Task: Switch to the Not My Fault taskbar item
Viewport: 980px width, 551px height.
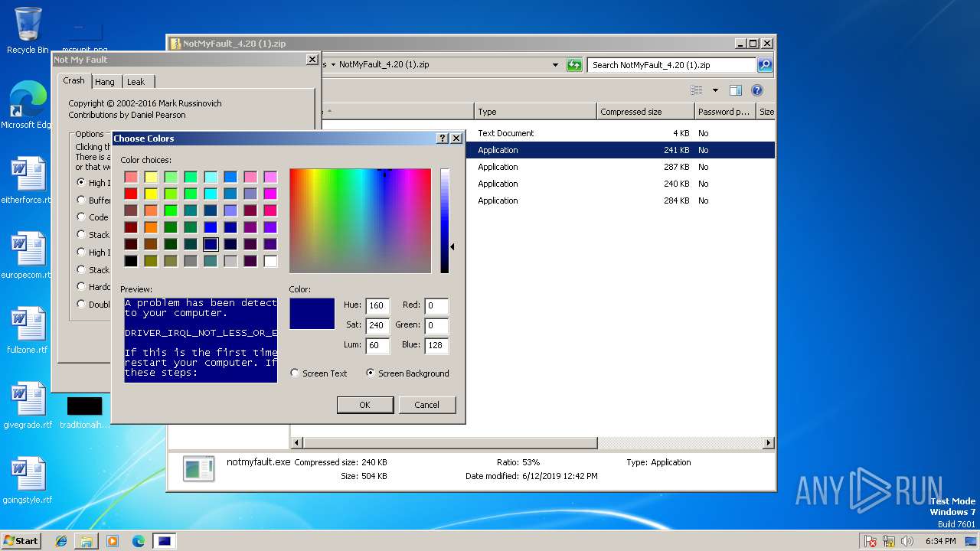Action: [164, 541]
